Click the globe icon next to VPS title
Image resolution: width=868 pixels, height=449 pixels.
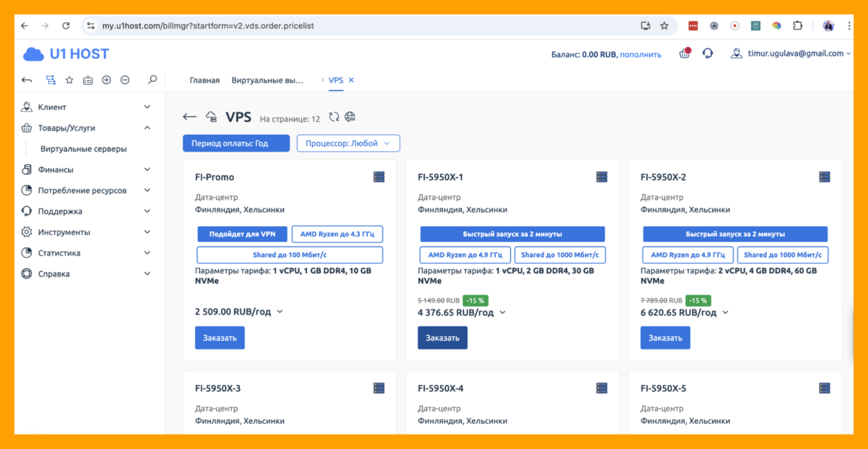[350, 117]
